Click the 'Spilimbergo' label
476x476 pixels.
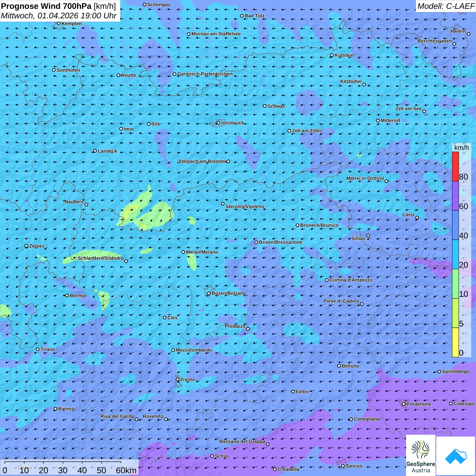(x=456, y=371)
